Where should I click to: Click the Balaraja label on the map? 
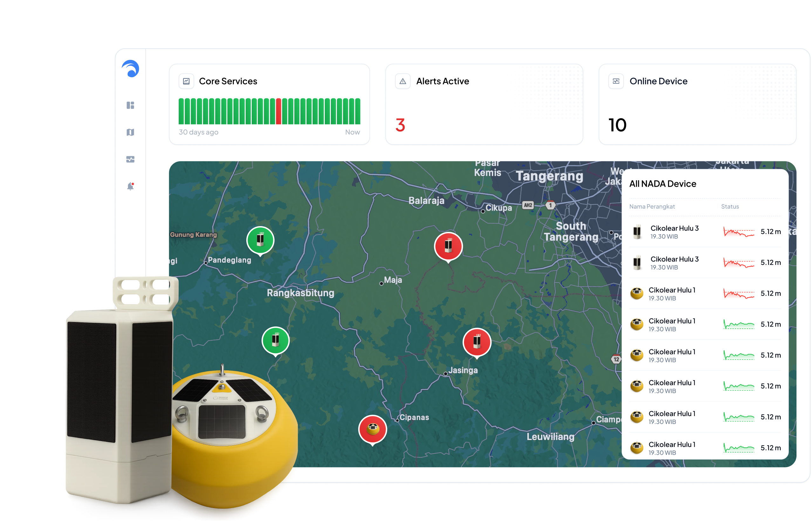click(426, 200)
